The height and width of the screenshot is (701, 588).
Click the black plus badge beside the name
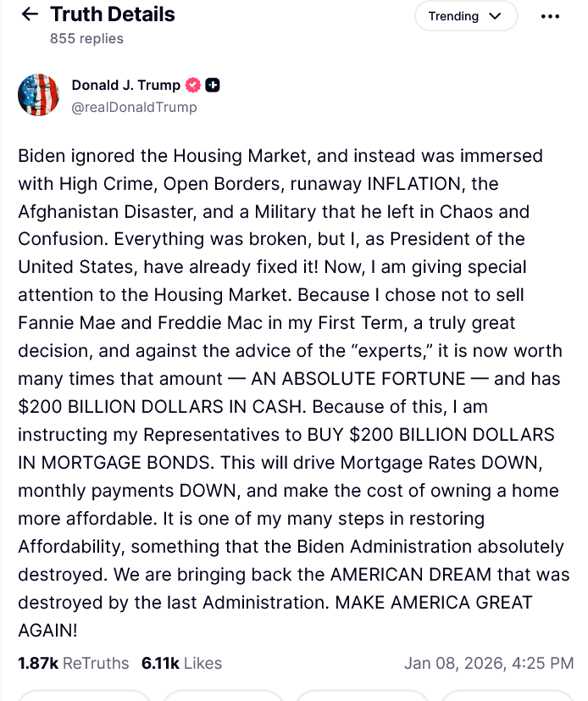(x=214, y=85)
